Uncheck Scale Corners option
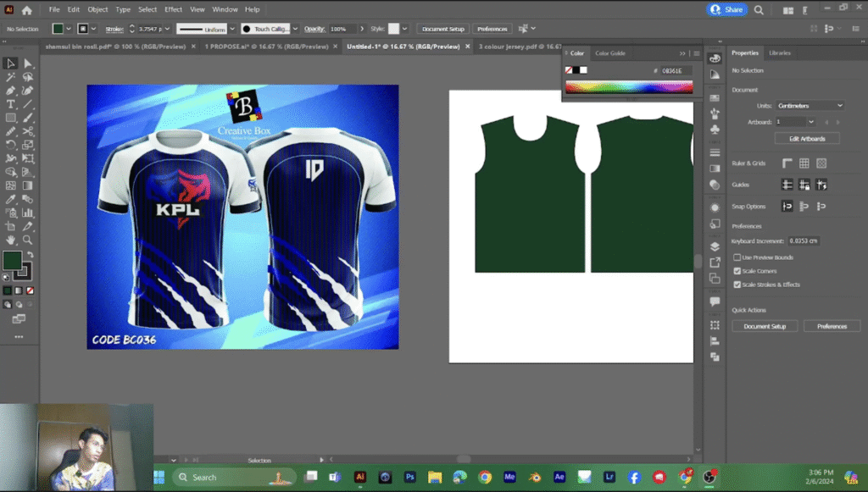The image size is (868, 492). (x=737, y=271)
